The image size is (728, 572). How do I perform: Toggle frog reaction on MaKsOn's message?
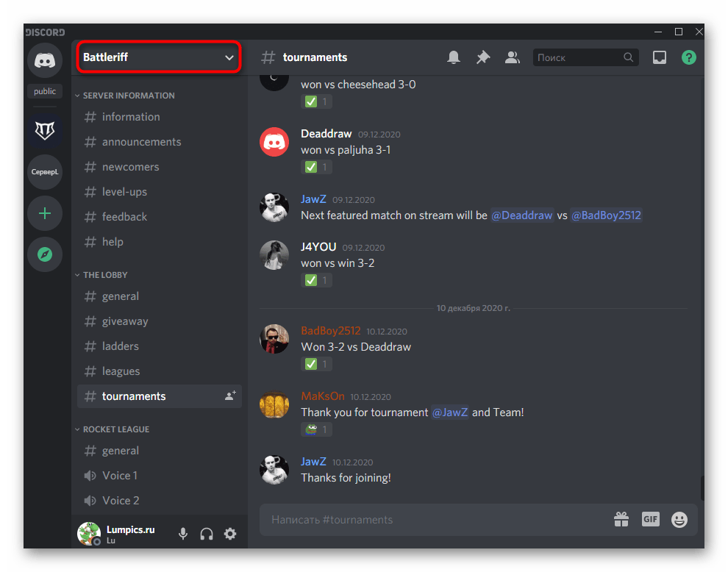point(316,429)
